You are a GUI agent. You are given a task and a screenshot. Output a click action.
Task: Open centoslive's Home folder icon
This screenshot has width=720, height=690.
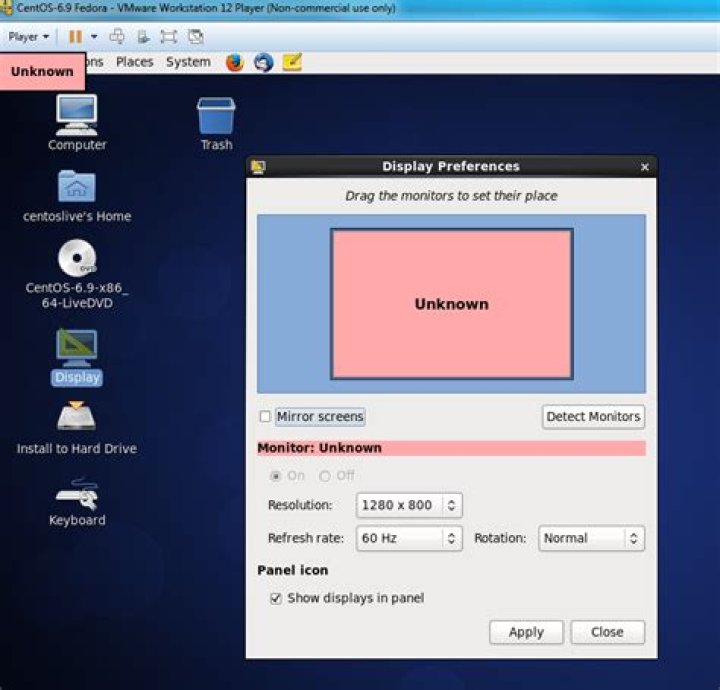pyautogui.click(x=77, y=196)
